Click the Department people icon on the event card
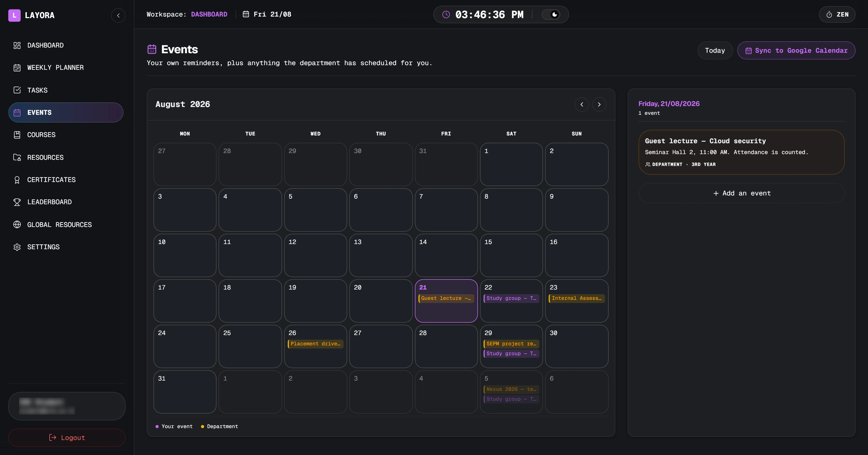Image resolution: width=868 pixels, height=455 pixels. tap(648, 164)
